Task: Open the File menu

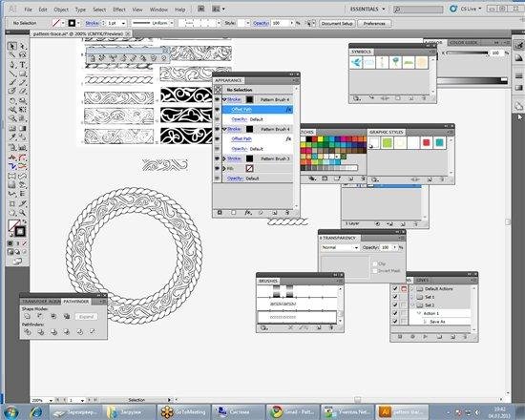Action: pyautogui.click(x=28, y=10)
